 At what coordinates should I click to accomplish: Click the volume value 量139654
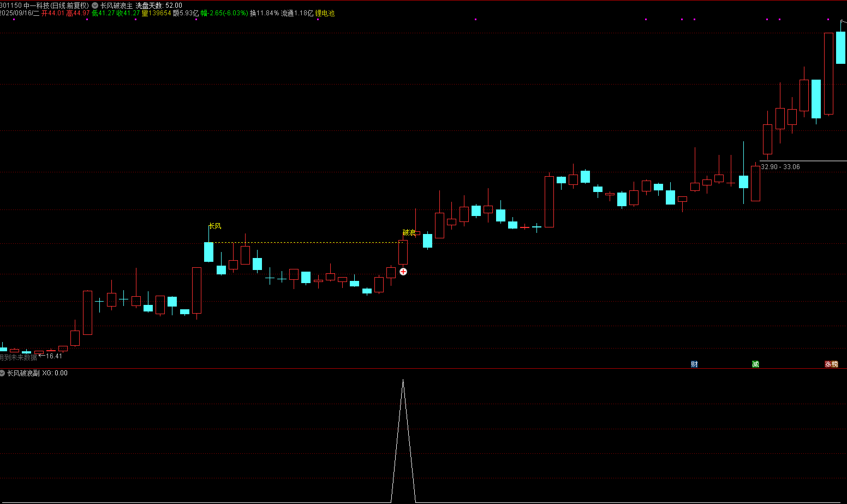click(157, 13)
